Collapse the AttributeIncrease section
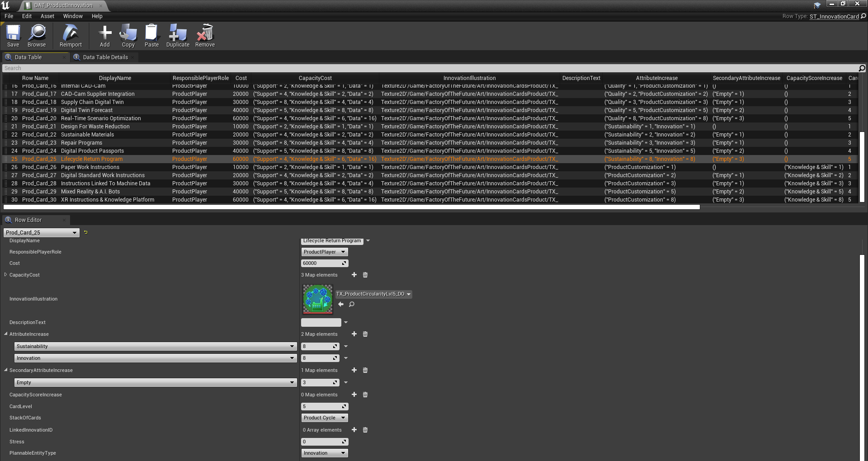The height and width of the screenshot is (461, 868). click(5, 334)
